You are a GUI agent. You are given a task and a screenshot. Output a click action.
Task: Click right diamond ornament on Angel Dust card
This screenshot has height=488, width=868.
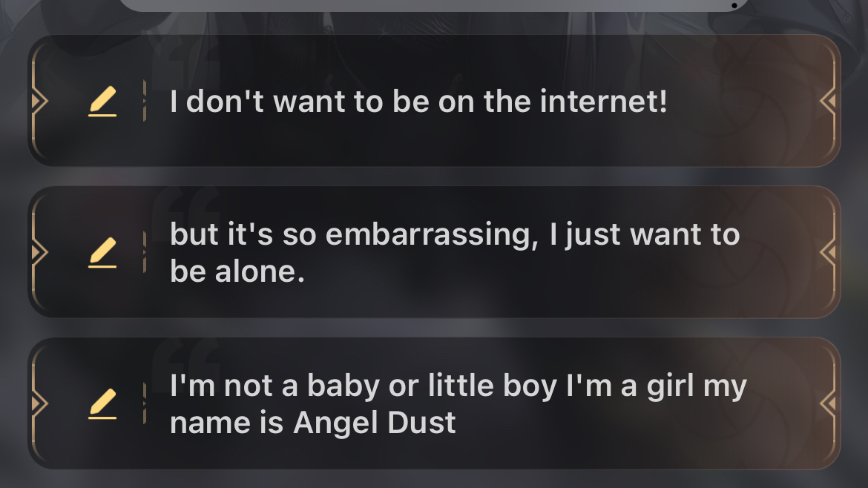click(x=828, y=403)
